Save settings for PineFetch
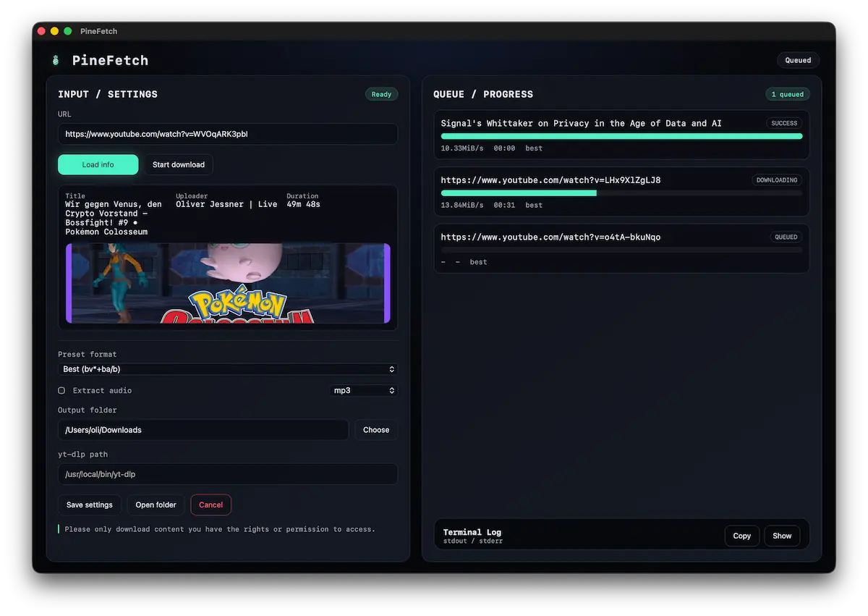This screenshot has width=868, height=616. [89, 505]
